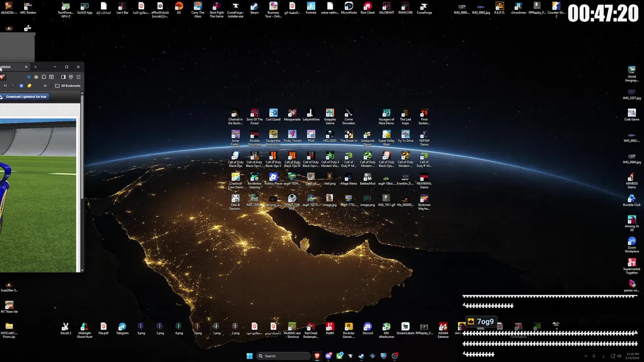Select the Crab Game desktop icon
Screen dimensions: 644x362
(x=631, y=115)
